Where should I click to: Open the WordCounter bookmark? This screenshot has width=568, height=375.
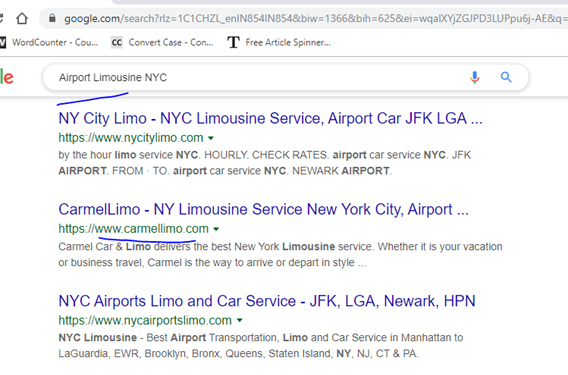click(49, 42)
